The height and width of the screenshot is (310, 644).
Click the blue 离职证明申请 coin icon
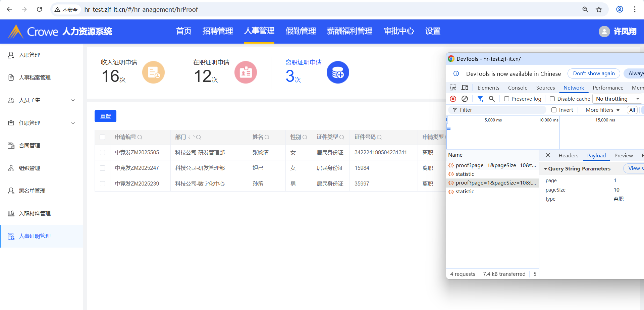point(338,72)
